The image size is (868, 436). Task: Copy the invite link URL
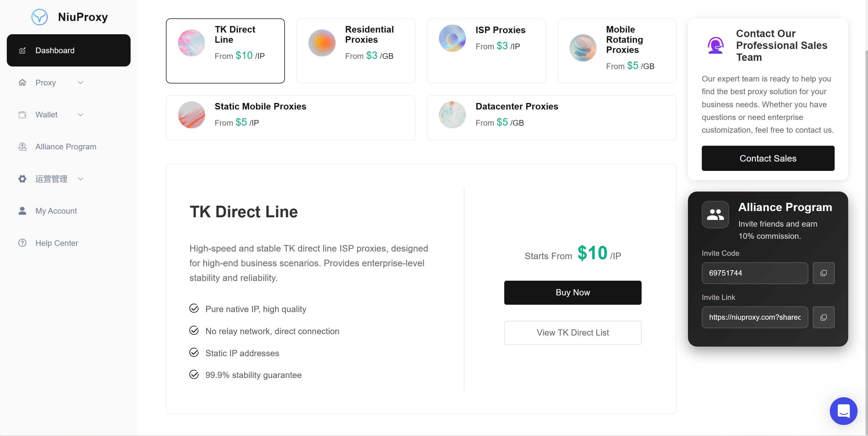tap(823, 317)
